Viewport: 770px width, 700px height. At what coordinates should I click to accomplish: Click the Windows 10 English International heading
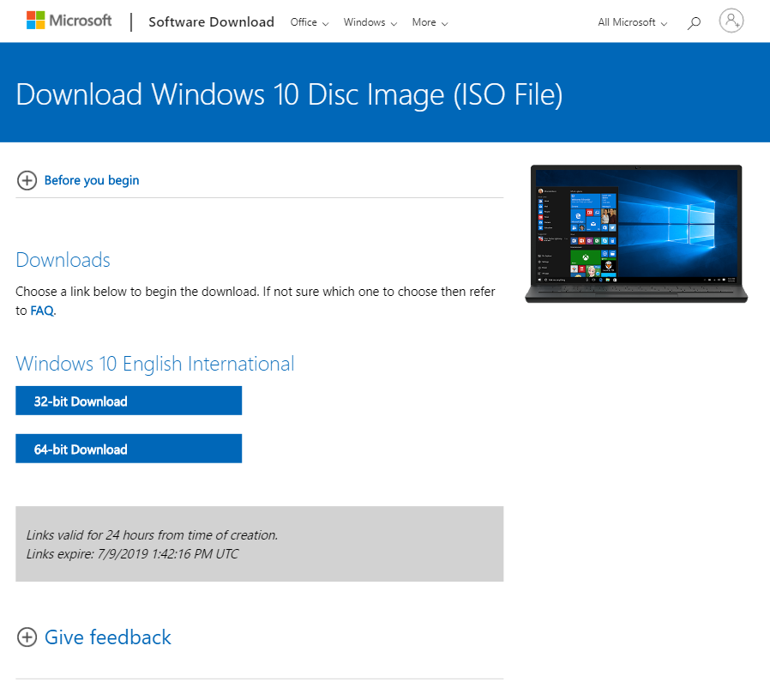pyautogui.click(x=155, y=364)
